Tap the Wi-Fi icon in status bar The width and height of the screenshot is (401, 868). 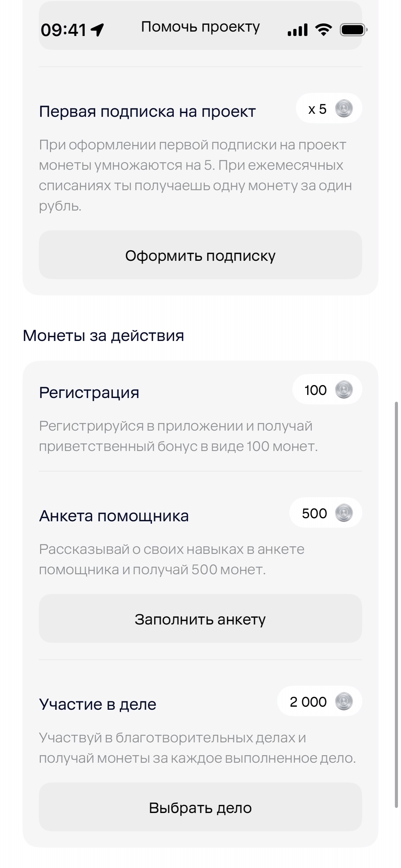[323, 30]
